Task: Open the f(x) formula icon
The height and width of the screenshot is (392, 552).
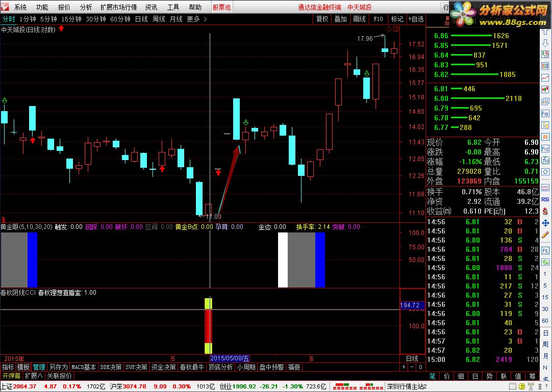Action: [x=545, y=161]
